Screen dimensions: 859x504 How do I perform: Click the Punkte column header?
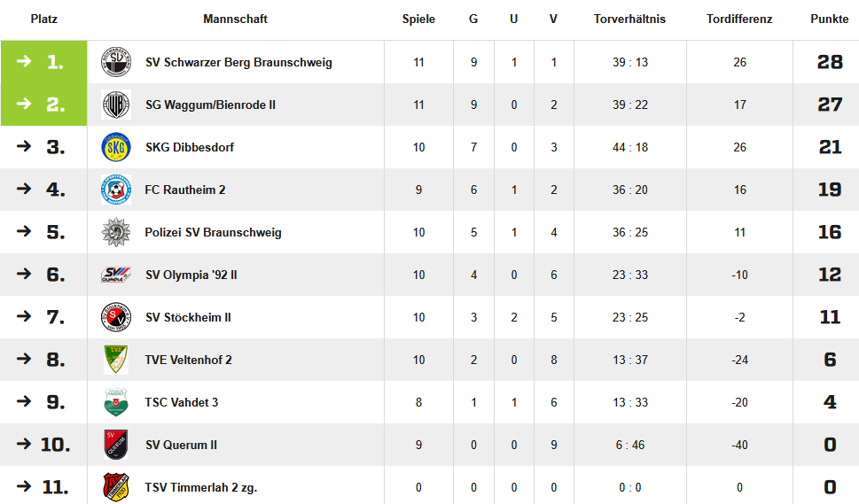pyautogui.click(x=829, y=19)
